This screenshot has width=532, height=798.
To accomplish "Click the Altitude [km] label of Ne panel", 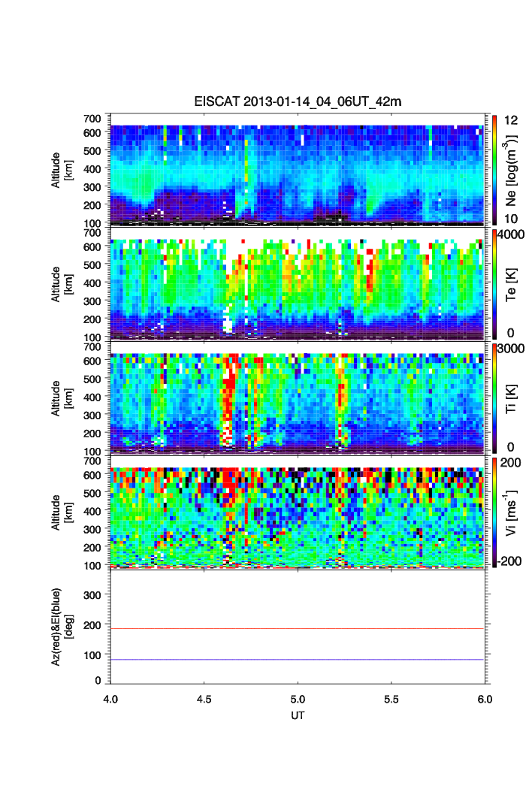I will [x=62, y=170].
